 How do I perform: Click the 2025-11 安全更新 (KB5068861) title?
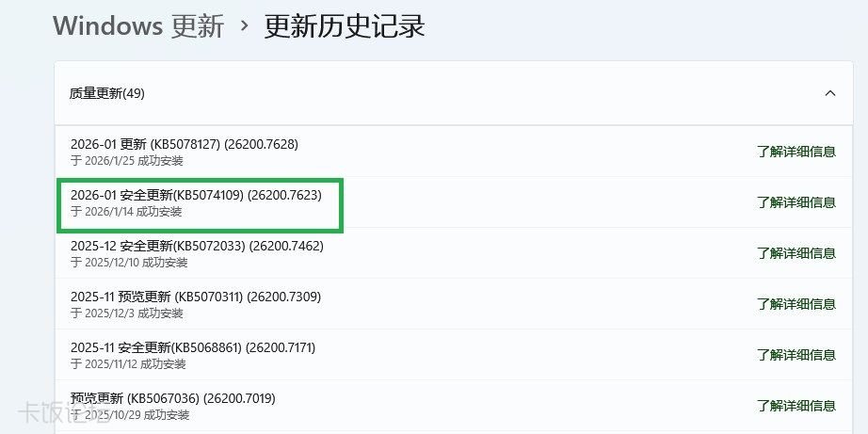193,347
